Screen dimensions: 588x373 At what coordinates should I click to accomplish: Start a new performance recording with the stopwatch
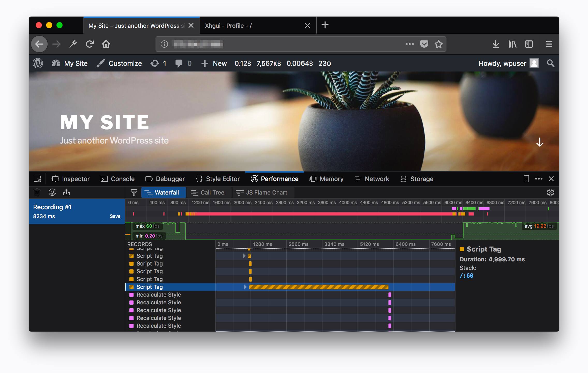tap(53, 192)
